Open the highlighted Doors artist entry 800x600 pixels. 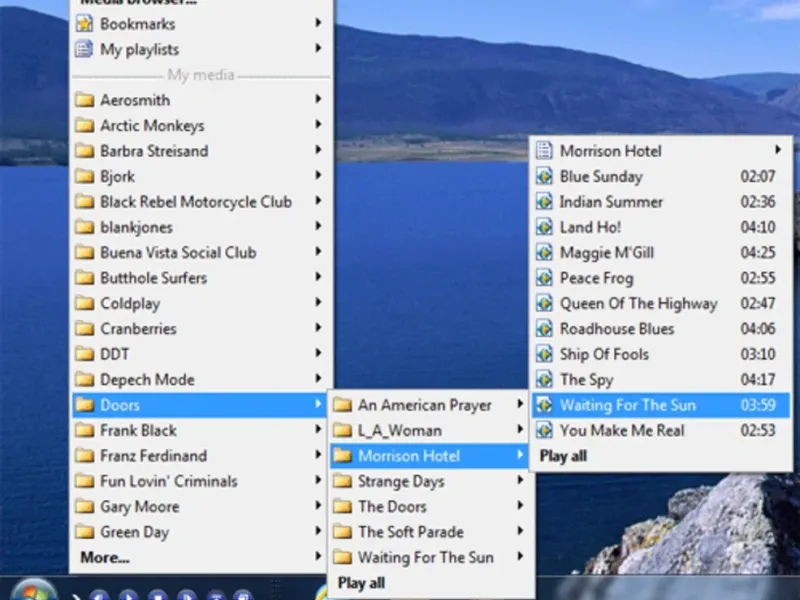199,405
